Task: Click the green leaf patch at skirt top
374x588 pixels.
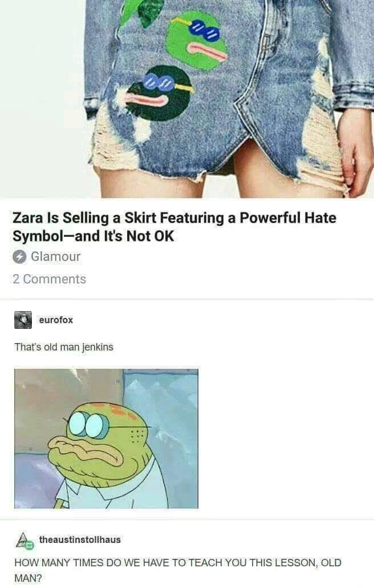Action: tap(143, 11)
